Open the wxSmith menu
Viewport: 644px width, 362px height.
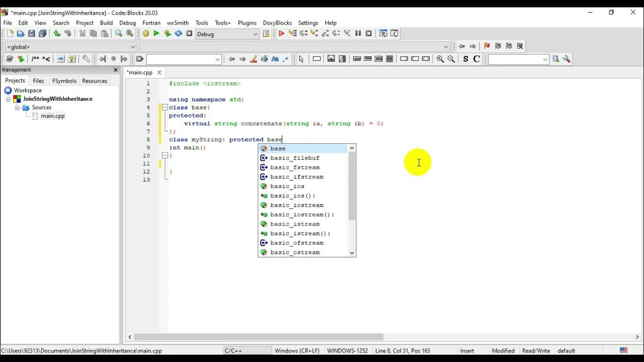(178, 23)
